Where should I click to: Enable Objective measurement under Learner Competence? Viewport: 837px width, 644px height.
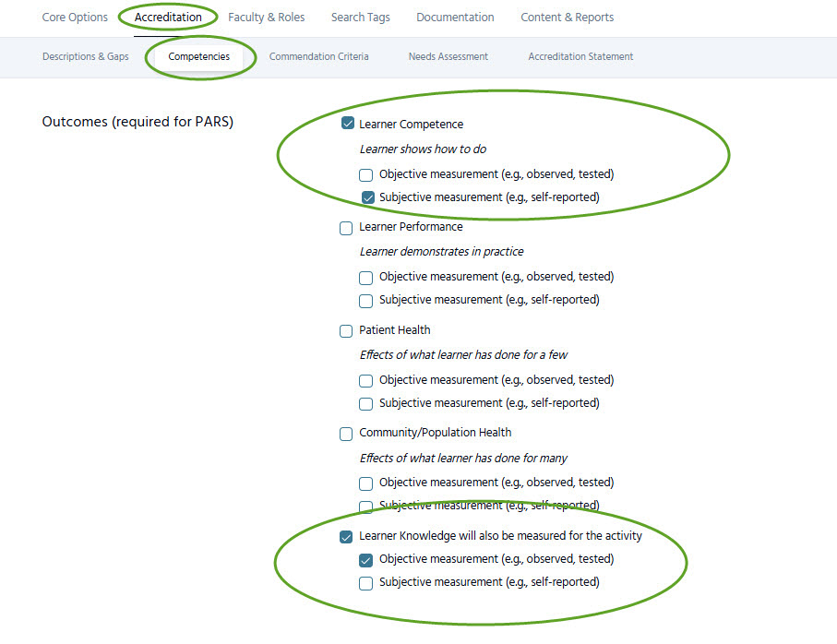pyautogui.click(x=366, y=174)
